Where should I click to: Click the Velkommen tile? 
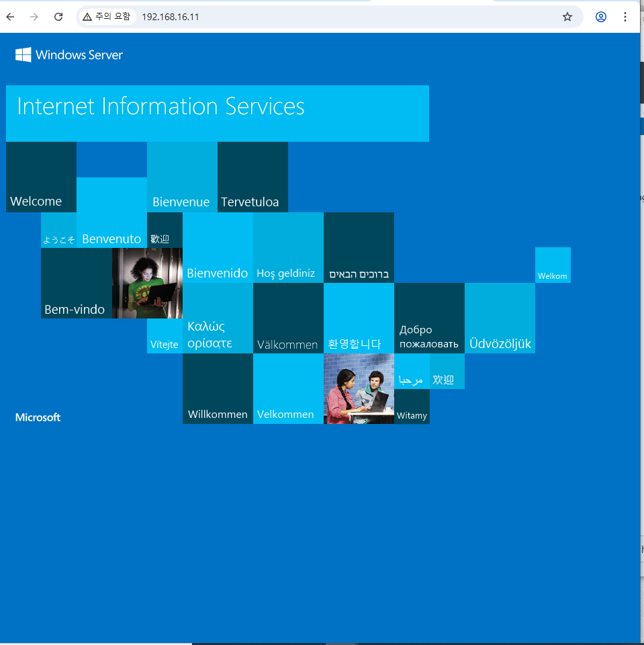[x=288, y=389]
